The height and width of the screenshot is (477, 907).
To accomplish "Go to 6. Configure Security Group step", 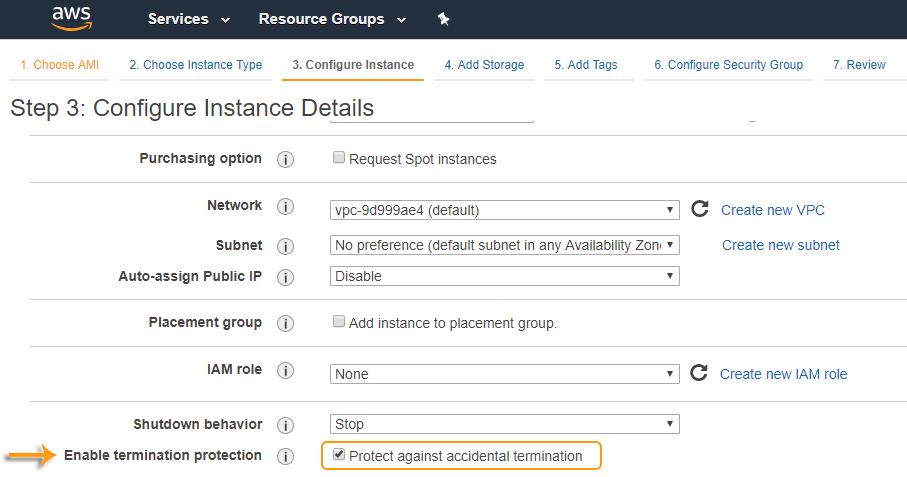I will pos(728,65).
